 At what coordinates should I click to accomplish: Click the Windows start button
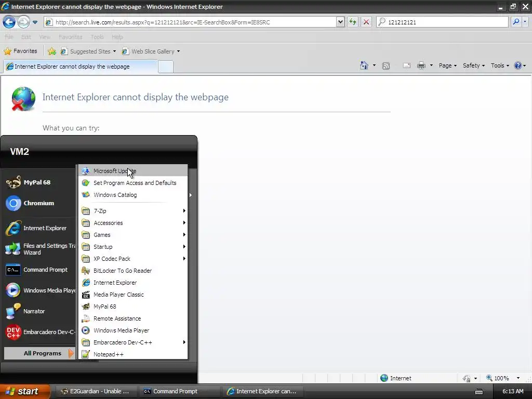pos(24,391)
